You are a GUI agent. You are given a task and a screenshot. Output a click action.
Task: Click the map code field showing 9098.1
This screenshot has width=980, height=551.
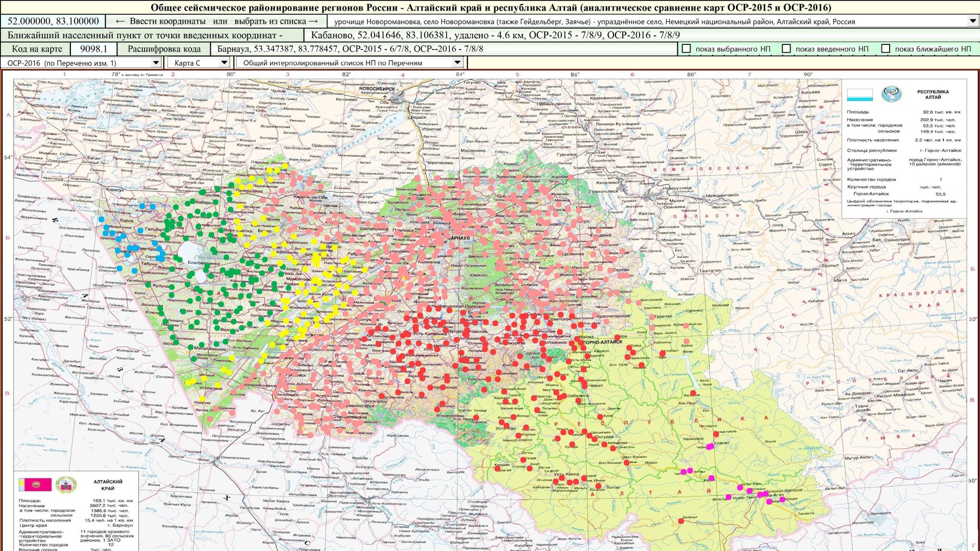point(93,49)
